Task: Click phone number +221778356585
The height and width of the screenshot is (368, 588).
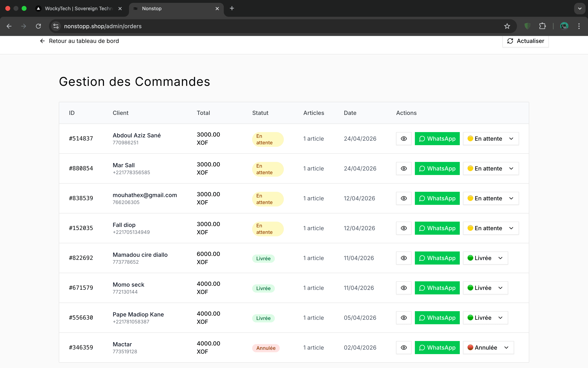Action: point(131,172)
